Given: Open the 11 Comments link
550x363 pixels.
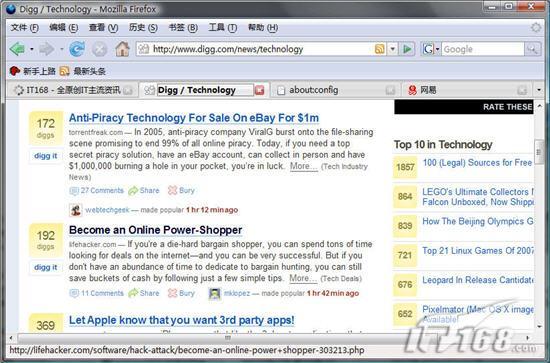Looking at the screenshot, I should point(97,293).
